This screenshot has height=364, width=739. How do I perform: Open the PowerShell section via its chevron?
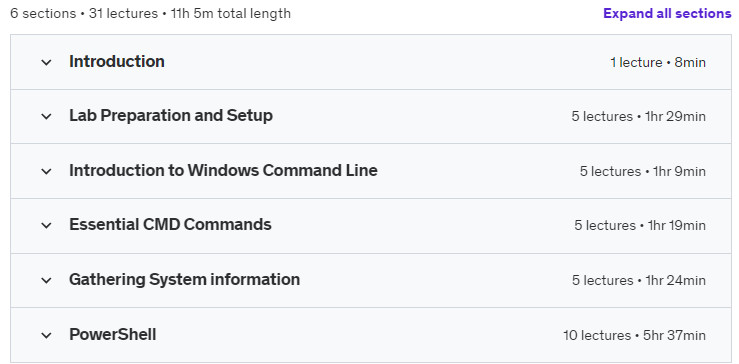[46, 336]
